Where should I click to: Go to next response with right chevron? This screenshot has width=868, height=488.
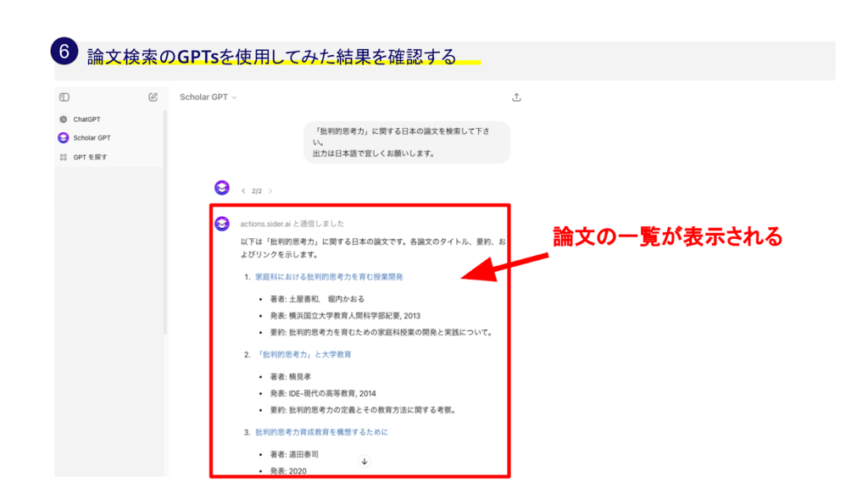(x=271, y=191)
